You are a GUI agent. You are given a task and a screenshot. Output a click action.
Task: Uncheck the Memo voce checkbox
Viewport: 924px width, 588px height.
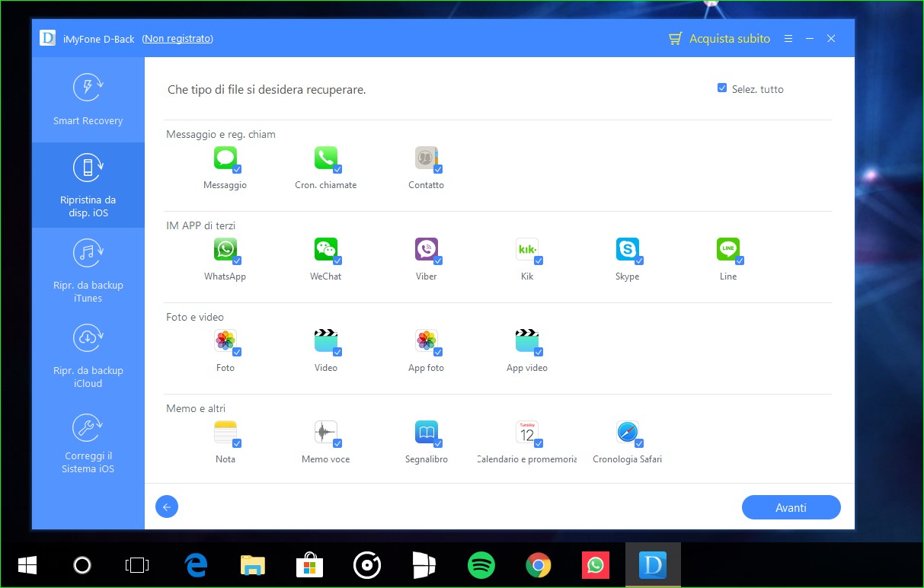(337, 443)
